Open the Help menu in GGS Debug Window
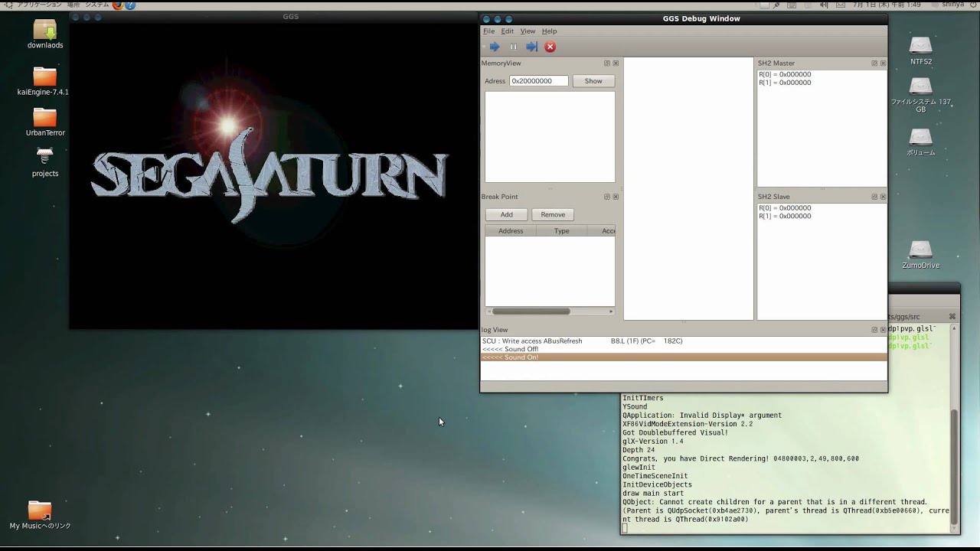The height and width of the screenshot is (551, 980). [x=550, y=31]
